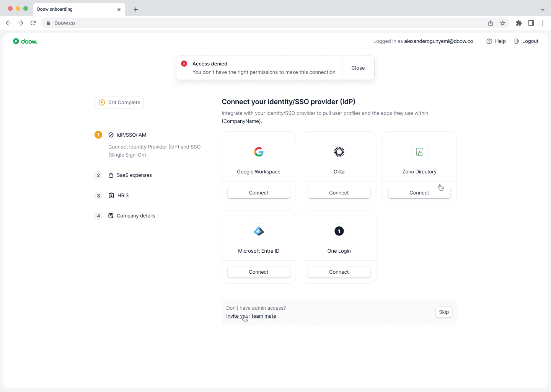Screen dimensions: 551x392
Task: Click the Google Workspace logo icon
Action: point(259,152)
